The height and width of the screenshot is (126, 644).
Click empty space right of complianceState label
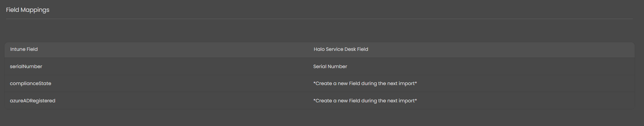coord(179,83)
